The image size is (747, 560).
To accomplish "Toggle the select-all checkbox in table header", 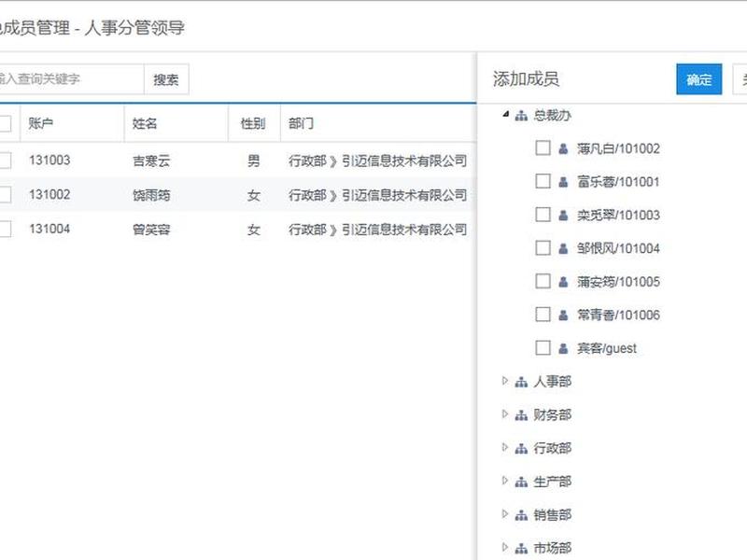I will click(5, 123).
